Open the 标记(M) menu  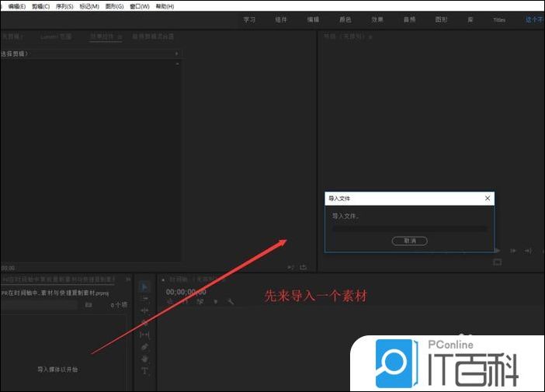pos(89,6)
